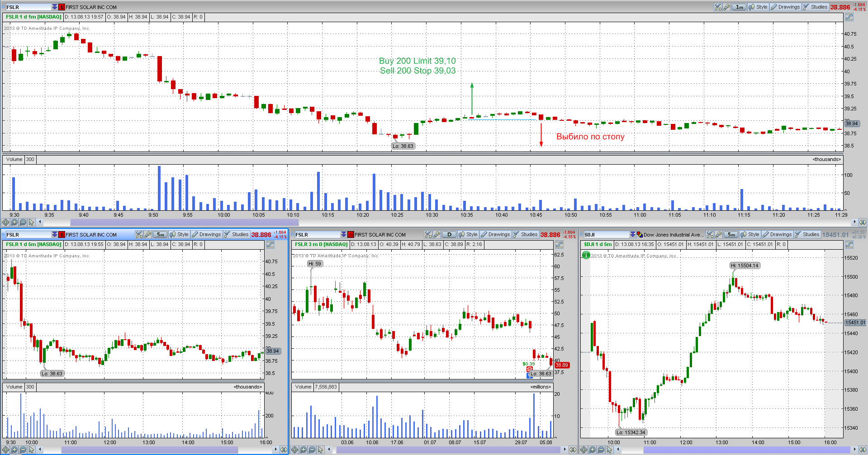Click 'Lo: 38.63' bubble on top 1m chart
The width and height of the screenshot is (868, 455).
click(403, 146)
